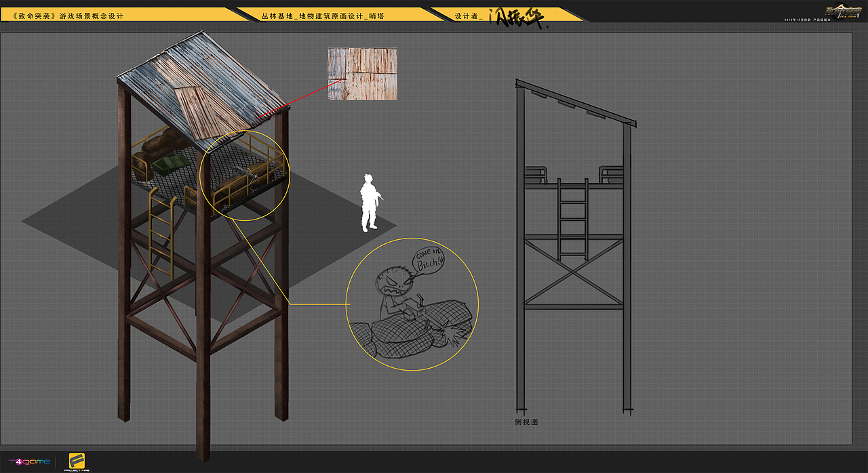Screen dimensions: 868x473
Task: Click the yellow ladder on the rendered tower
Action: [161, 232]
